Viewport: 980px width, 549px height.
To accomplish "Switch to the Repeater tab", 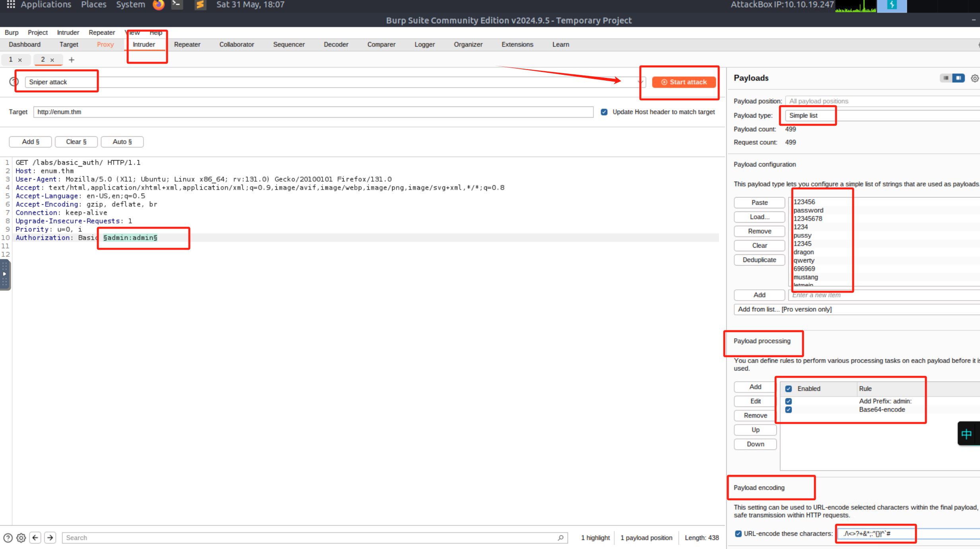I will [187, 45].
